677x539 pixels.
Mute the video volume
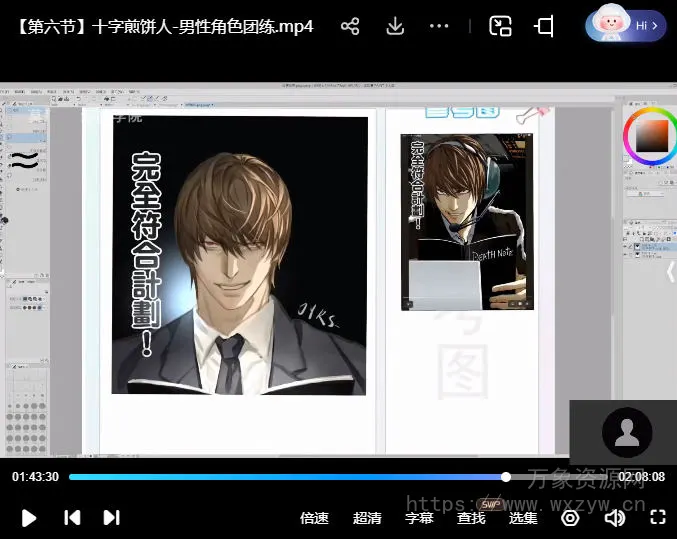(614, 517)
